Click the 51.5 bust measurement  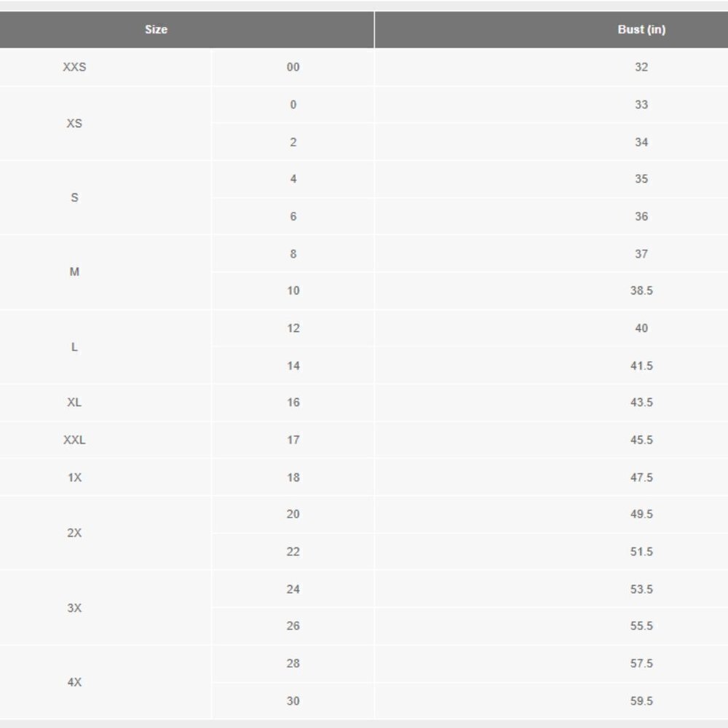641,552
